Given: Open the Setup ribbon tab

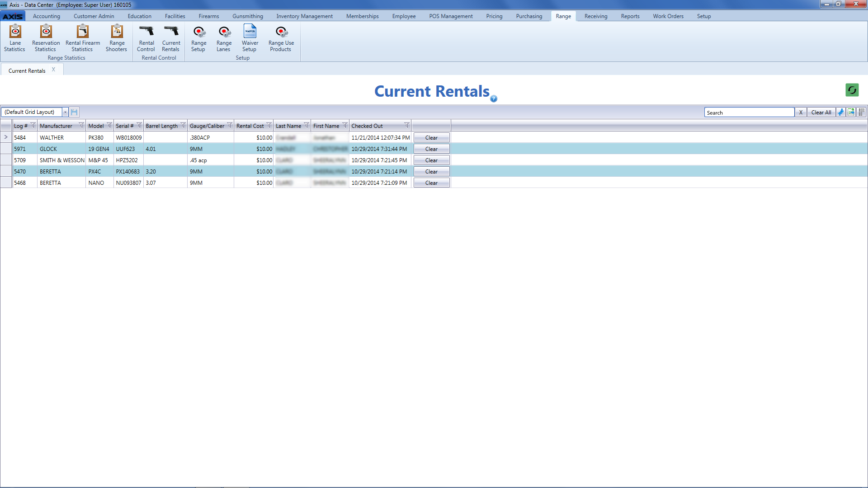Looking at the screenshot, I should tap(703, 16).
